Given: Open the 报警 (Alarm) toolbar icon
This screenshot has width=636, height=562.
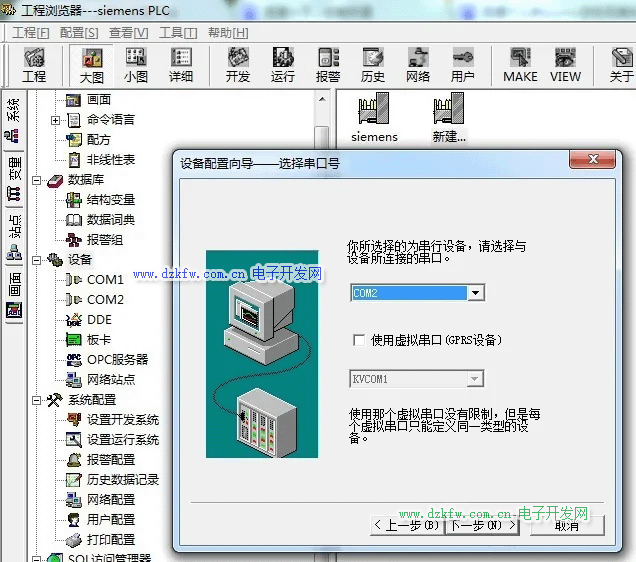Looking at the screenshot, I should (x=328, y=65).
